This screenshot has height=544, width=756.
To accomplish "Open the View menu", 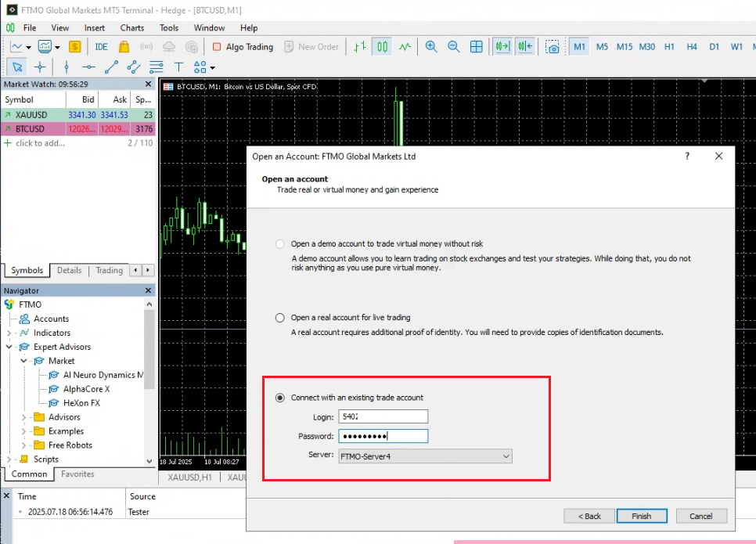I will pos(59,28).
